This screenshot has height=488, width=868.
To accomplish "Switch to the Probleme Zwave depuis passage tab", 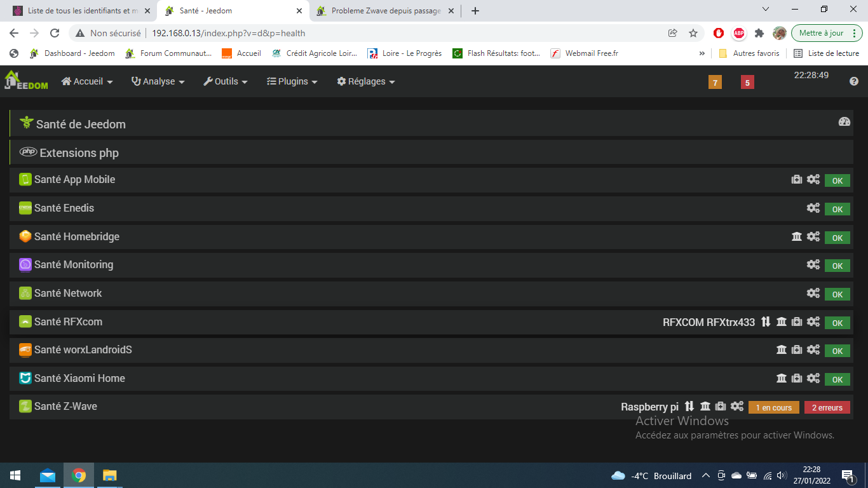I will [x=385, y=11].
